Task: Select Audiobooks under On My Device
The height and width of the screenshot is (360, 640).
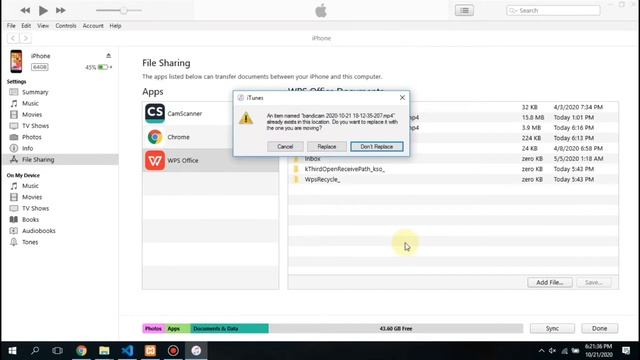Action: pyautogui.click(x=38, y=231)
